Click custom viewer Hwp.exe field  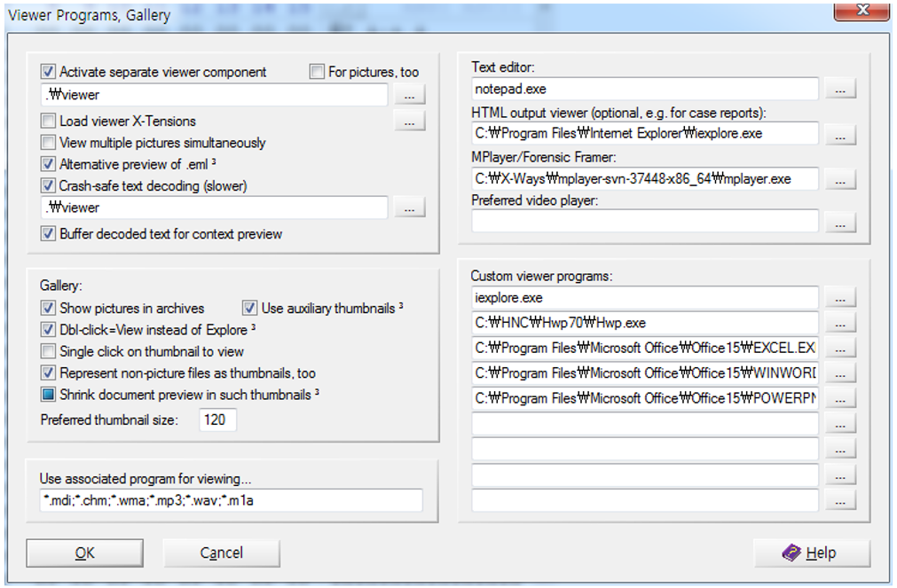645,323
